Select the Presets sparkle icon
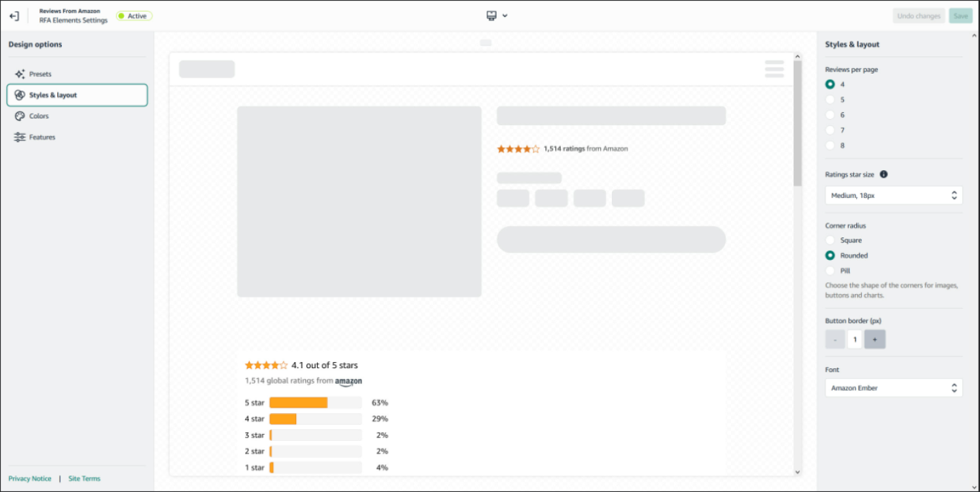980x492 pixels. click(x=19, y=73)
